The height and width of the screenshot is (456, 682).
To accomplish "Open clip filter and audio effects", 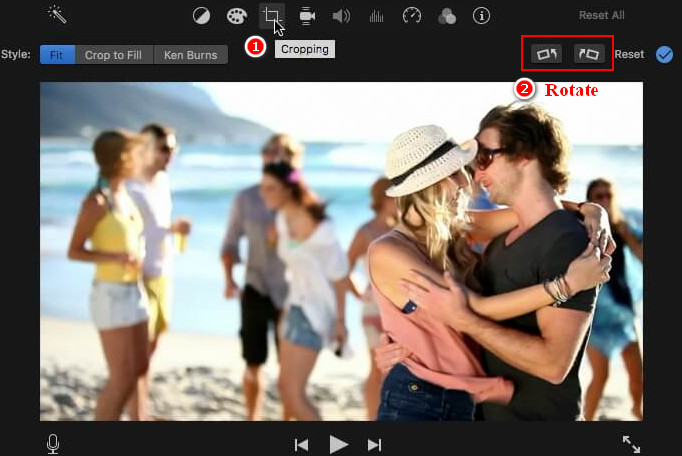I will [x=447, y=17].
